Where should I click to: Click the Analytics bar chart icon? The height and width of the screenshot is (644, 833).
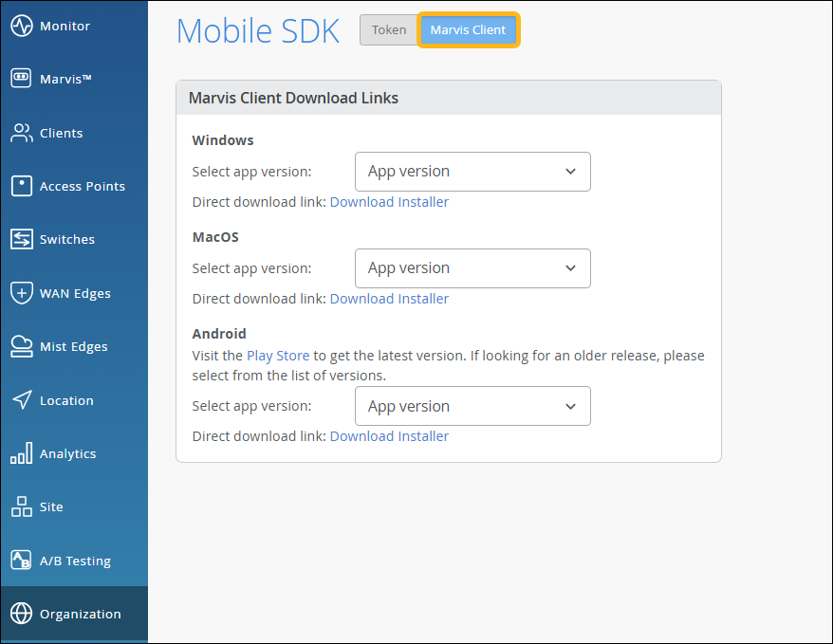[x=21, y=453]
